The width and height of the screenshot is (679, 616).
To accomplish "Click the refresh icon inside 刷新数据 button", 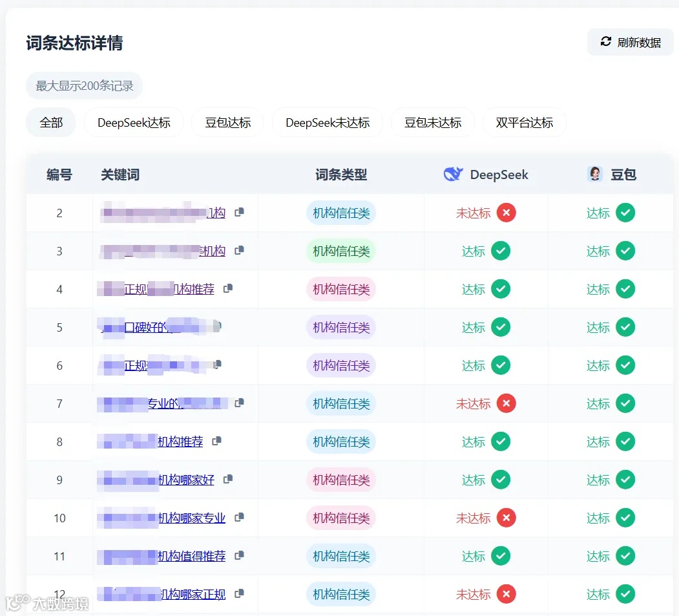I will coord(605,41).
